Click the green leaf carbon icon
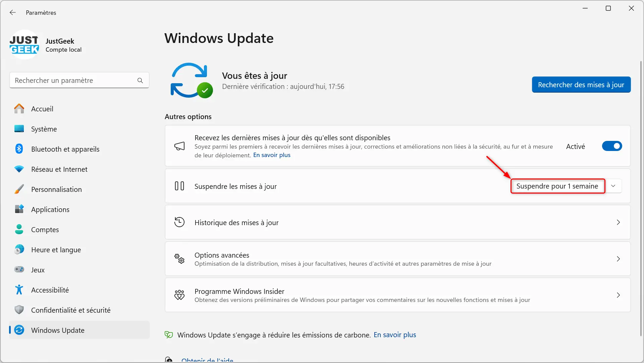Screen dimensions: 644x363 (x=169, y=335)
